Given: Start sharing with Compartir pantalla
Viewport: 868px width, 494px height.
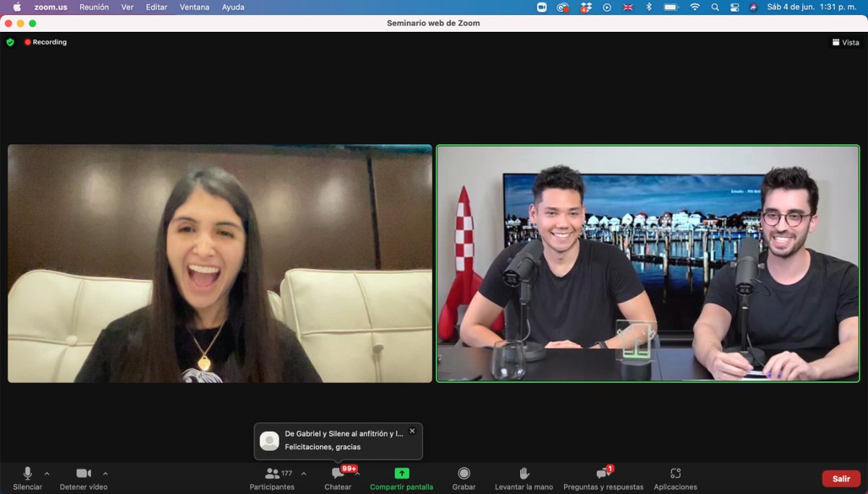Looking at the screenshot, I should (401, 478).
